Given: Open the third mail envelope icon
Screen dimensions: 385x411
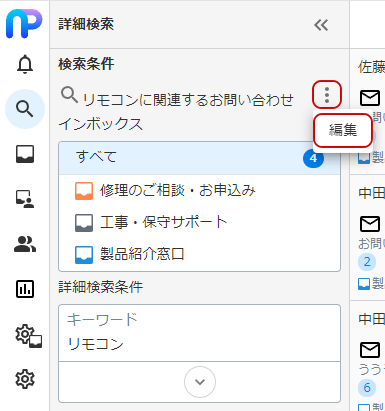Looking at the screenshot, I should pyautogui.click(x=370, y=350).
